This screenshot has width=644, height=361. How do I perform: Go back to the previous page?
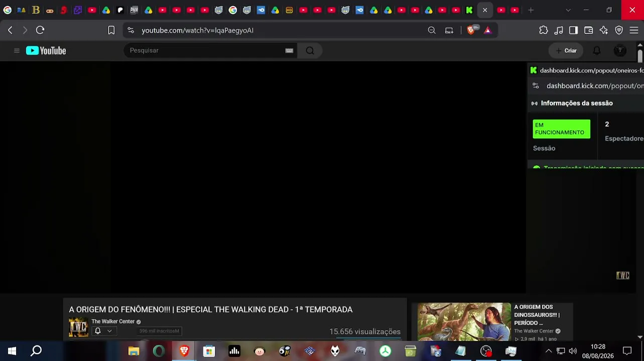click(x=10, y=30)
